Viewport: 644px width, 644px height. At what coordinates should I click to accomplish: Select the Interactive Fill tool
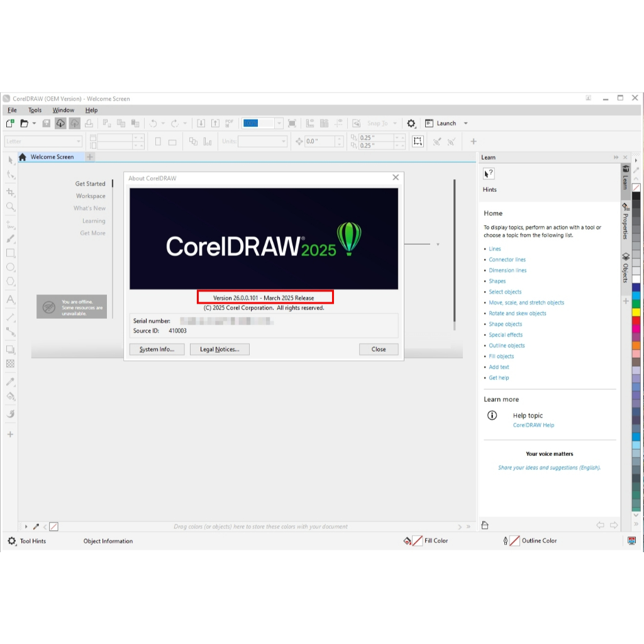click(x=11, y=396)
